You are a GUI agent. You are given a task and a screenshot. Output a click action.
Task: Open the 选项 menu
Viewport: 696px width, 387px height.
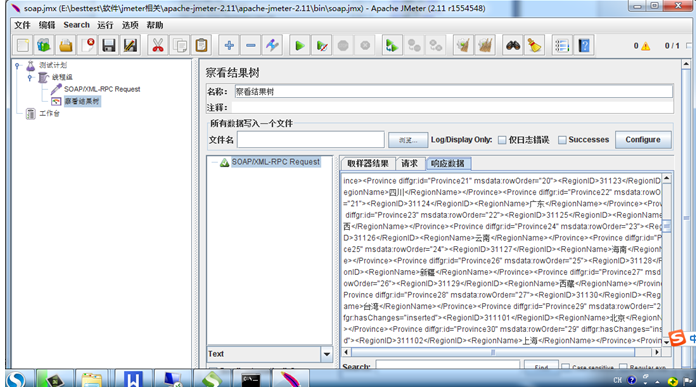(x=130, y=25)
